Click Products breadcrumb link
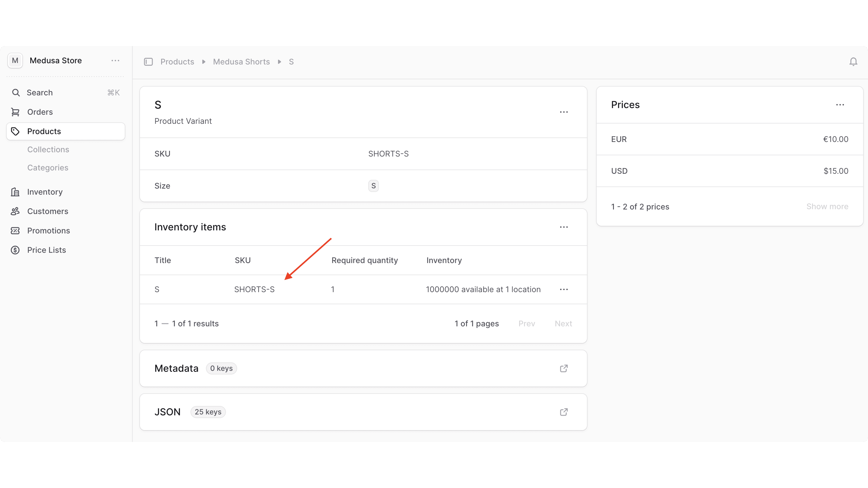The height and width of the screenshot is (488, 868). tap(177, 62)
